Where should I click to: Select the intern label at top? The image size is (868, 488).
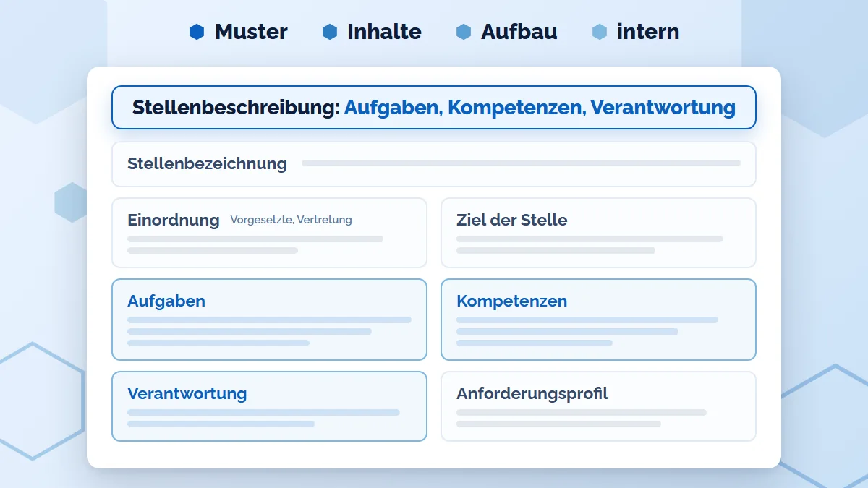click(x=648, y=32)
